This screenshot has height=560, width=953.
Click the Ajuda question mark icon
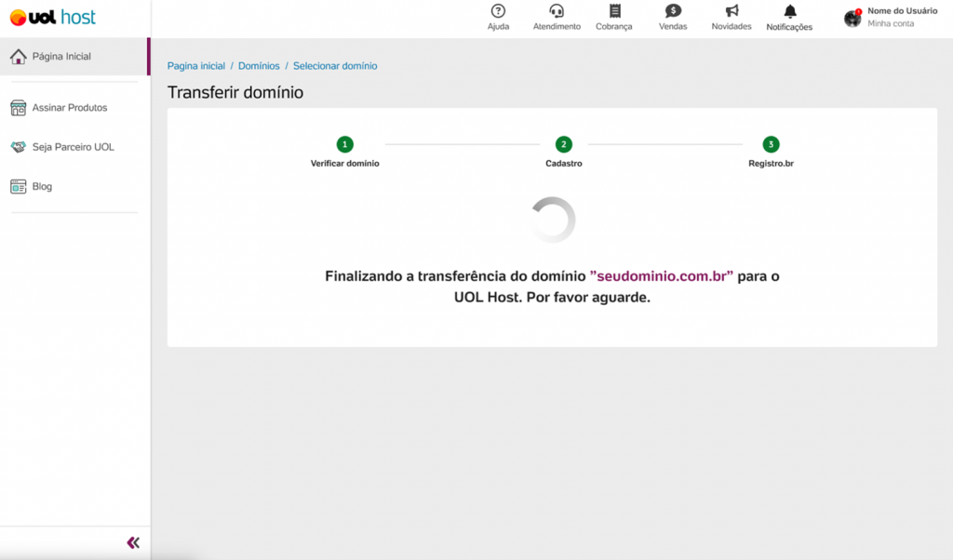(x=498, y=11)
